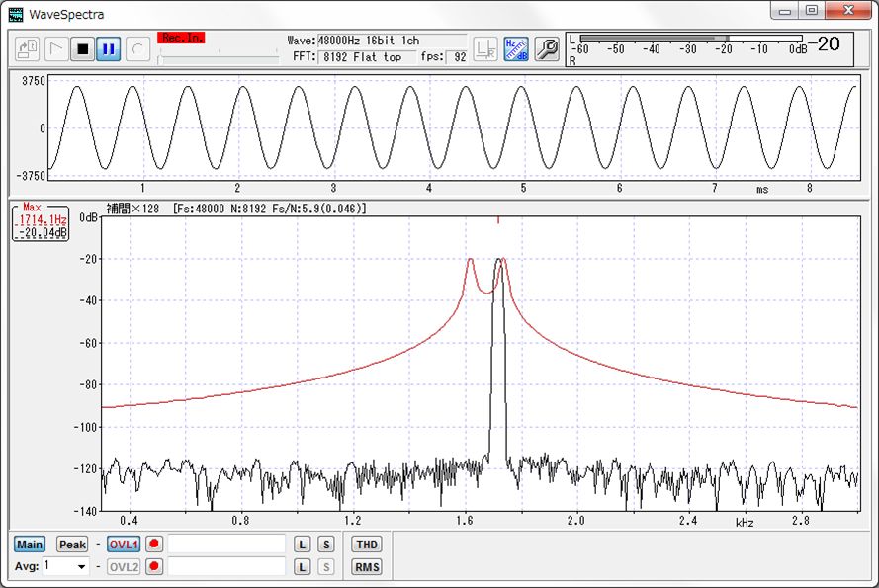Toggle the OVL1 overlay
The height and width of the screenshot is (588, 879).
[124, 545]
